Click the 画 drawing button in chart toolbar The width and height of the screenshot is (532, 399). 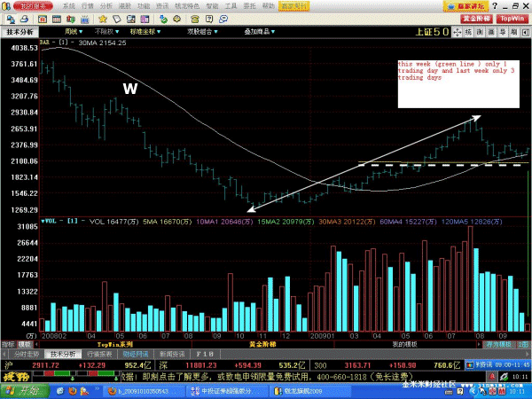pos(491,32)
